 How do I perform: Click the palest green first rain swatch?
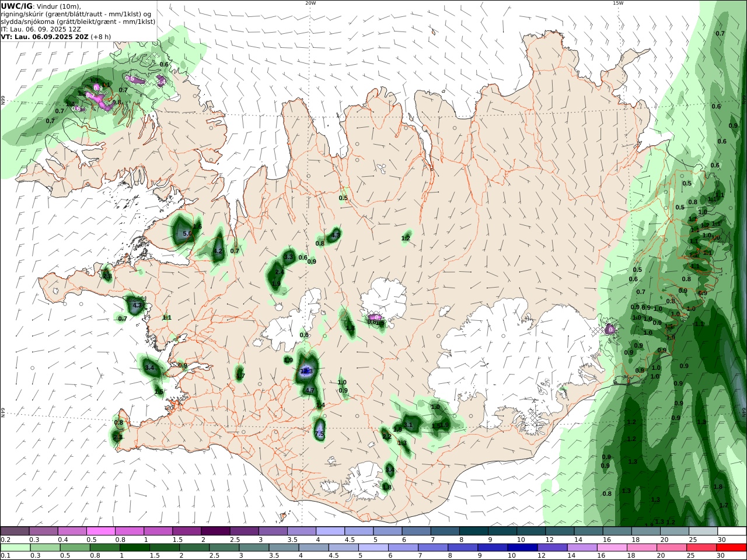point(15,548)
